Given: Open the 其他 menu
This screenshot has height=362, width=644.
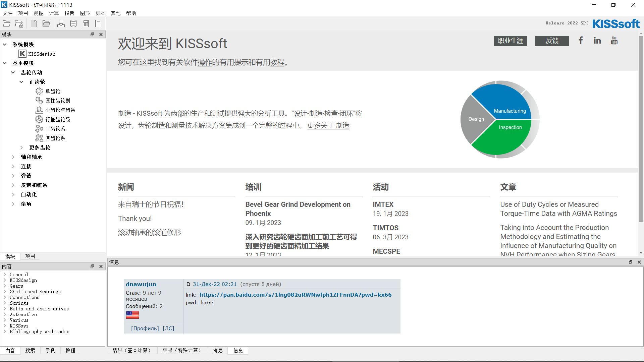Looking at the screenshot, I should pos(116,13).
